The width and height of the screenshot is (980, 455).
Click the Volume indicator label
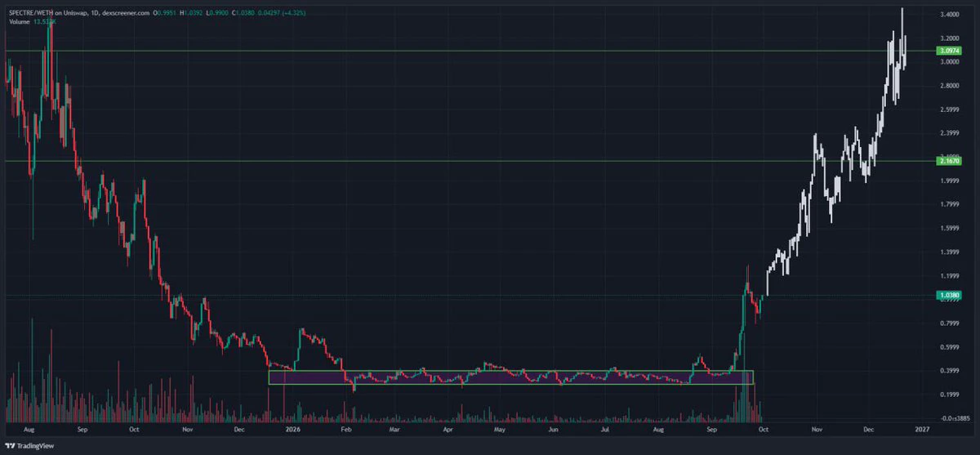[19, 22]
